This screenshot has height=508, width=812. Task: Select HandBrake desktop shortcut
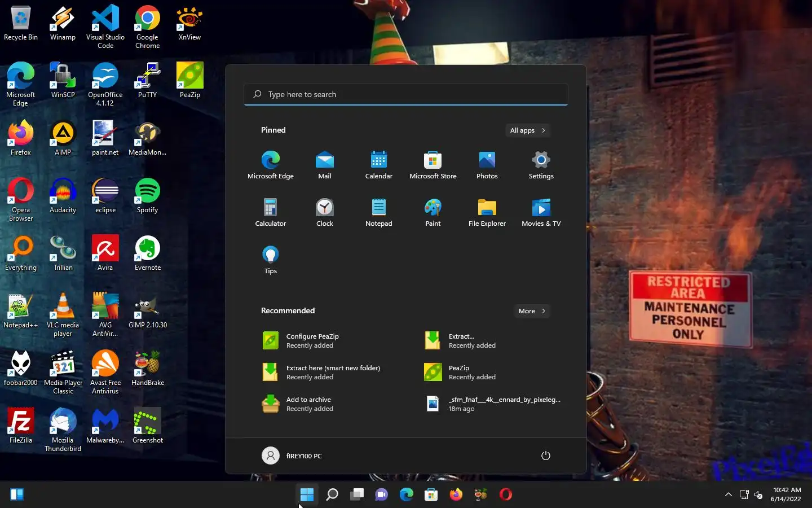(147, 369)
